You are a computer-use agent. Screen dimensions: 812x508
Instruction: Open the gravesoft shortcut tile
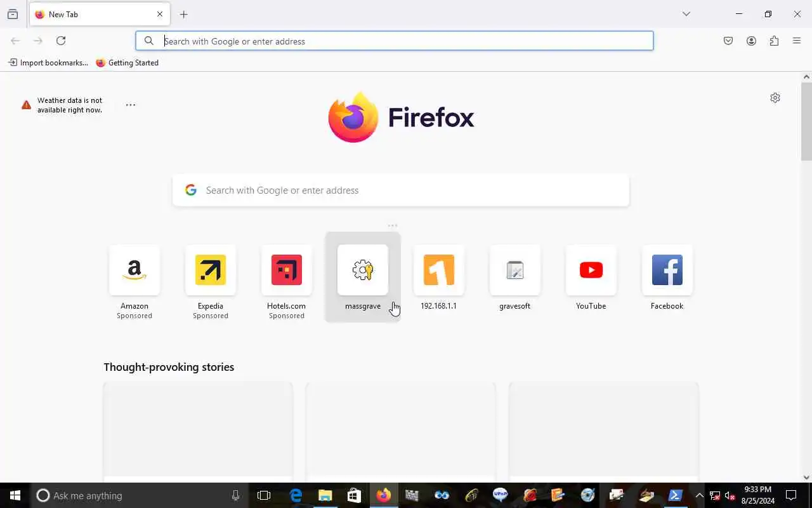[x=515, y=277]
